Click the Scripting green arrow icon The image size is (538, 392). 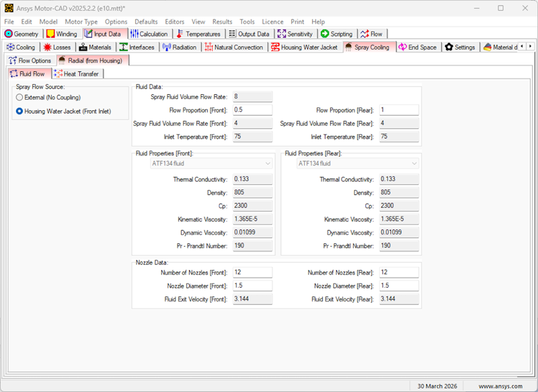click(325, 34)
